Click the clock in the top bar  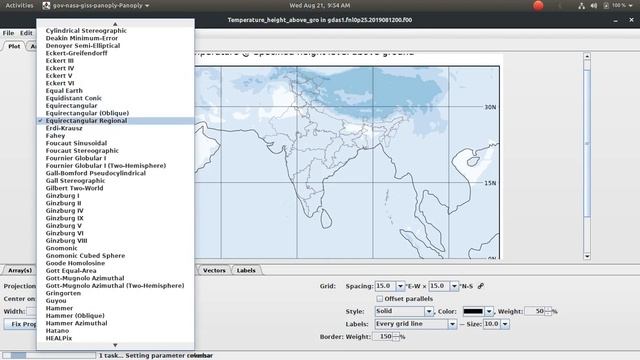click(320, 6)
